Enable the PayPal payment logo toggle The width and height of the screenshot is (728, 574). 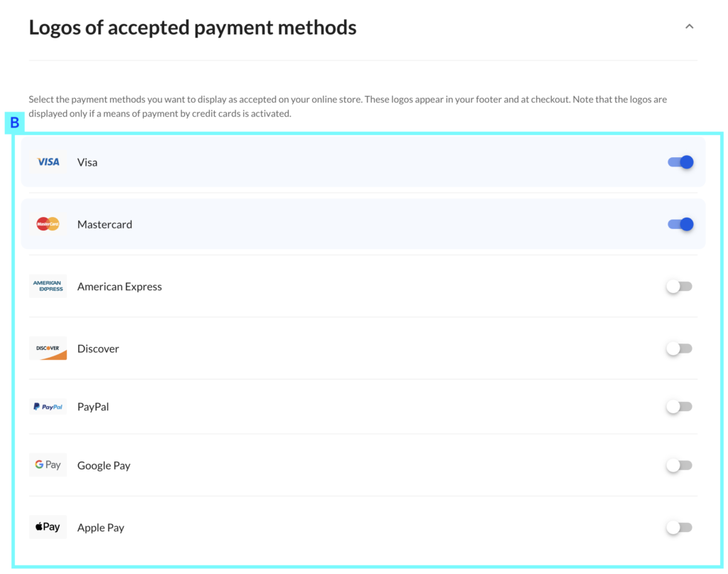[x=679, y=407]
